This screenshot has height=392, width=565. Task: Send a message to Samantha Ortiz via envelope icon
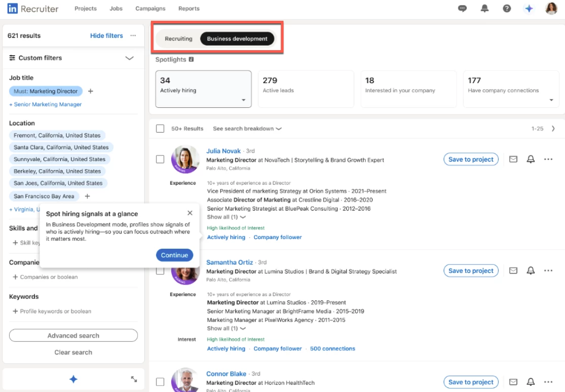pos(513,270)
